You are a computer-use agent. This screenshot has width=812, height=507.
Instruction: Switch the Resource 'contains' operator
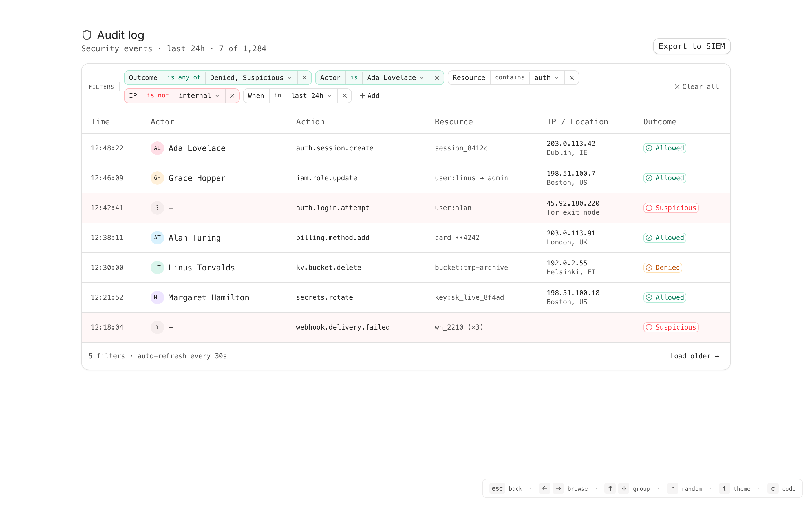click(509, 78)
